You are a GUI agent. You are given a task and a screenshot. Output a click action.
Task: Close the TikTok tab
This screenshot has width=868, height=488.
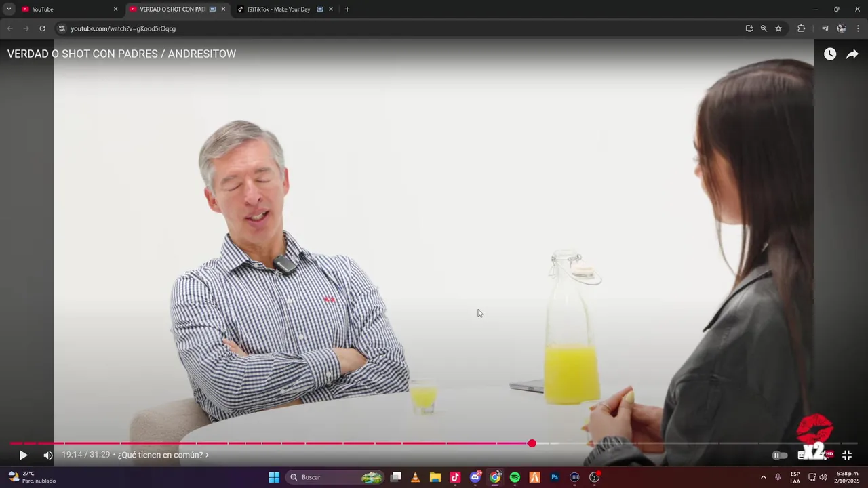click(x=331, y=9)
